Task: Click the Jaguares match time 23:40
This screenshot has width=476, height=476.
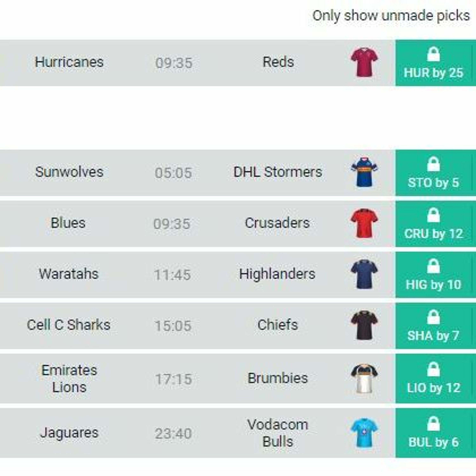Action: [x=173, y=434]
